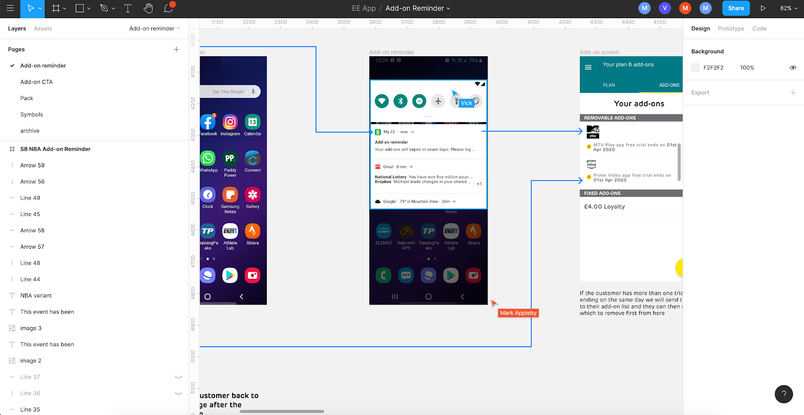804x415 pixels.
Task: Select the Rectangle shape tool
Action: [79, 8]
